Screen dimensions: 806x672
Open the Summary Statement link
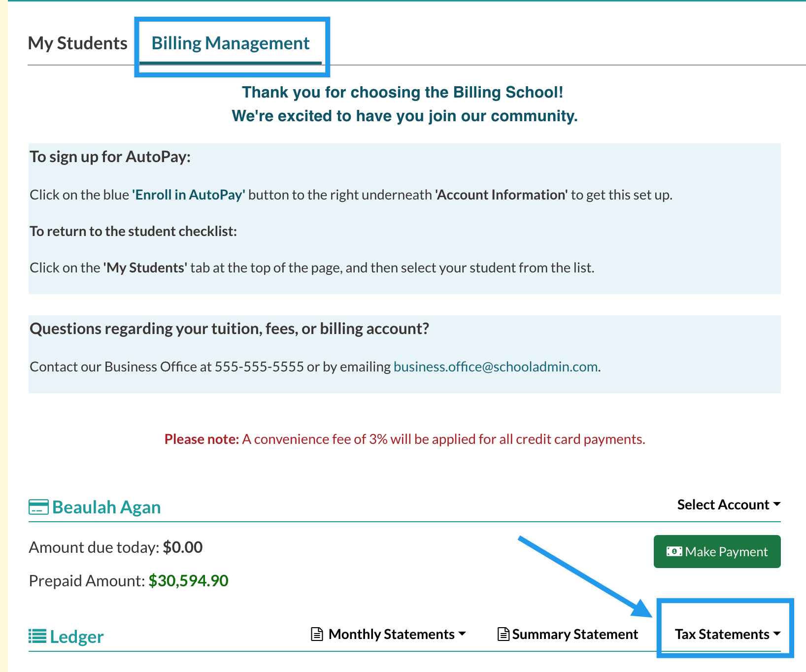point(574,634)
